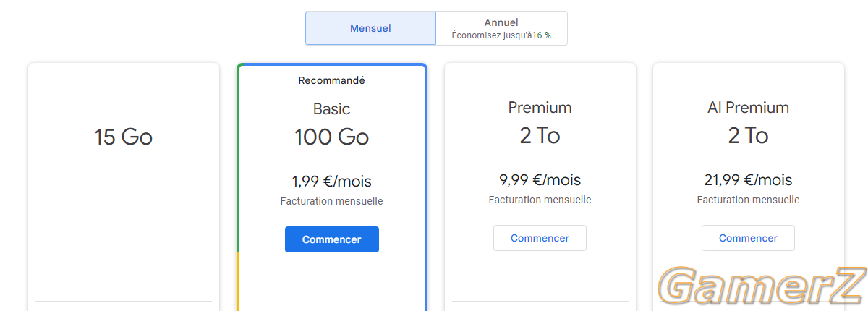Image resolution: width=868 pixels, height=311 pixels.
Task: Click the Économisez jusqu'à 16 % text
Action: coord(501,35)
